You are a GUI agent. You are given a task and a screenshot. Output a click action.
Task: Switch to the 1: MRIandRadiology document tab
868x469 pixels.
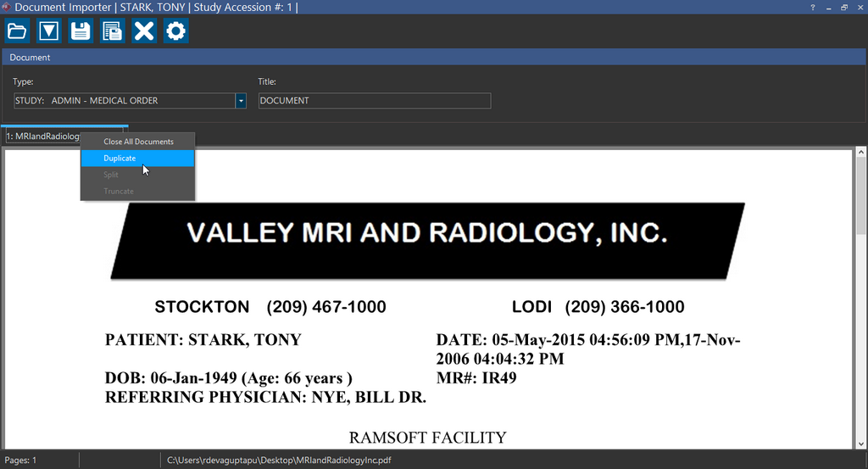(x=42, y=136)
